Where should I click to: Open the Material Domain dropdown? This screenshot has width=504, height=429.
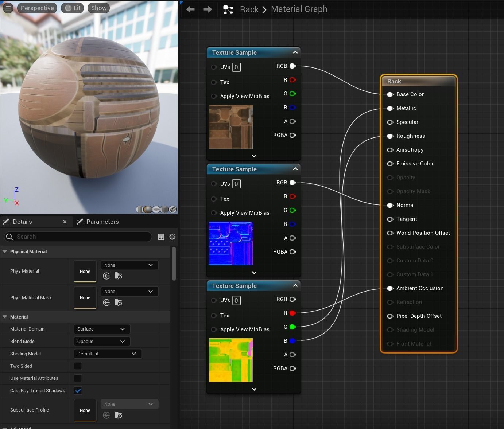pos(101,329)
